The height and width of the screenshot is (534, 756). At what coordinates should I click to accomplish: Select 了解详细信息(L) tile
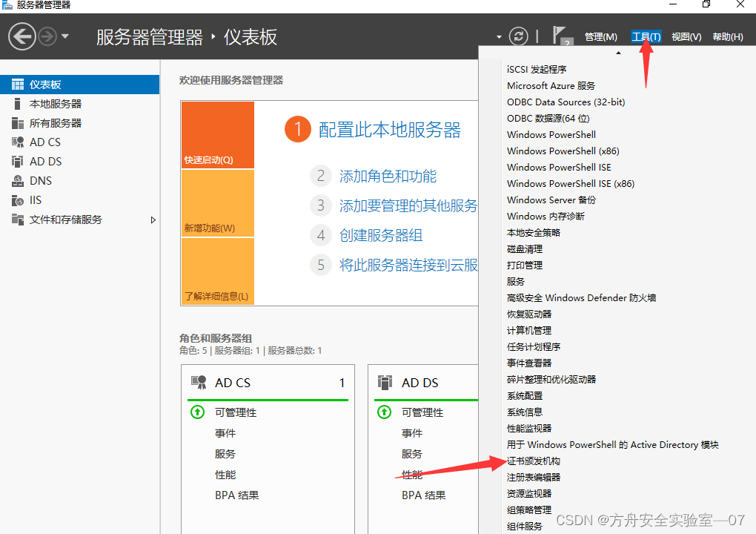coord(218,271)
